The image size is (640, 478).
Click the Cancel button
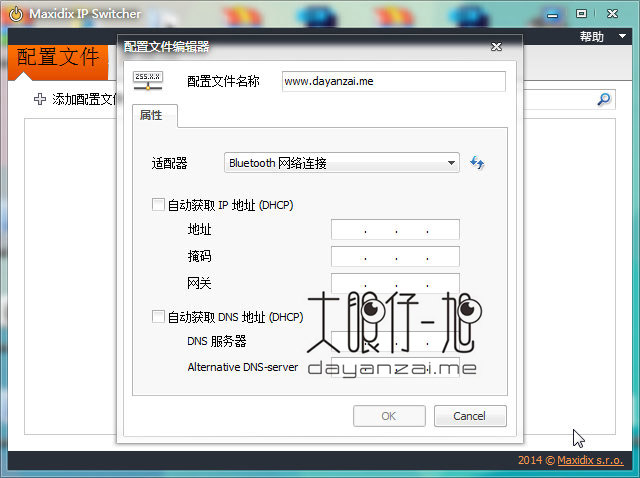tap(470, 416)
